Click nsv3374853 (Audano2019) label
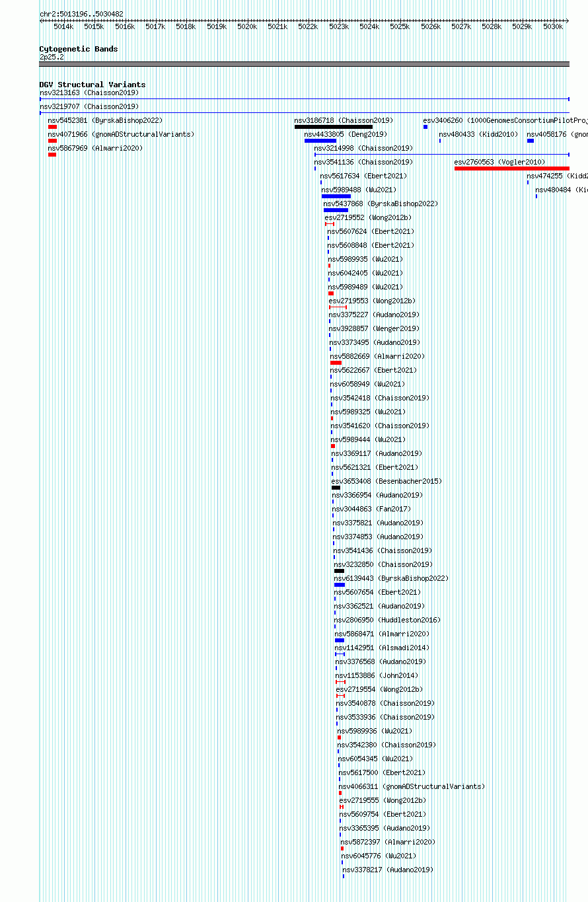This screenshot has height=902, width=588. (378, 537)
